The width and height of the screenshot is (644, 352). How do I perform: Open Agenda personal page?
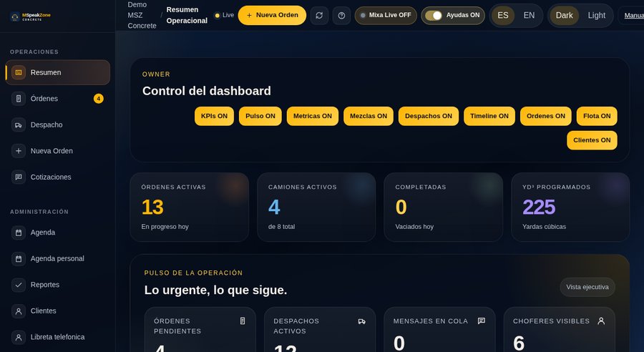(58, 259)
